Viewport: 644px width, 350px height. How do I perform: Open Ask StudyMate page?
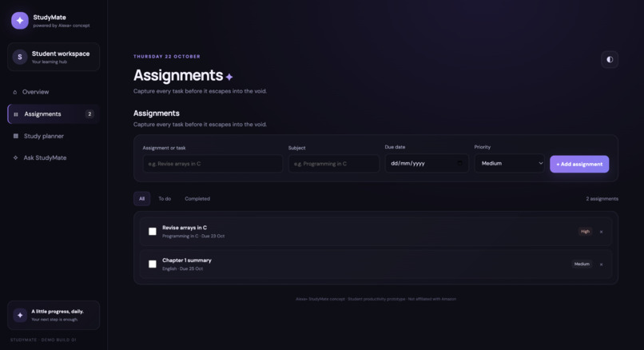tap(54, 157)
